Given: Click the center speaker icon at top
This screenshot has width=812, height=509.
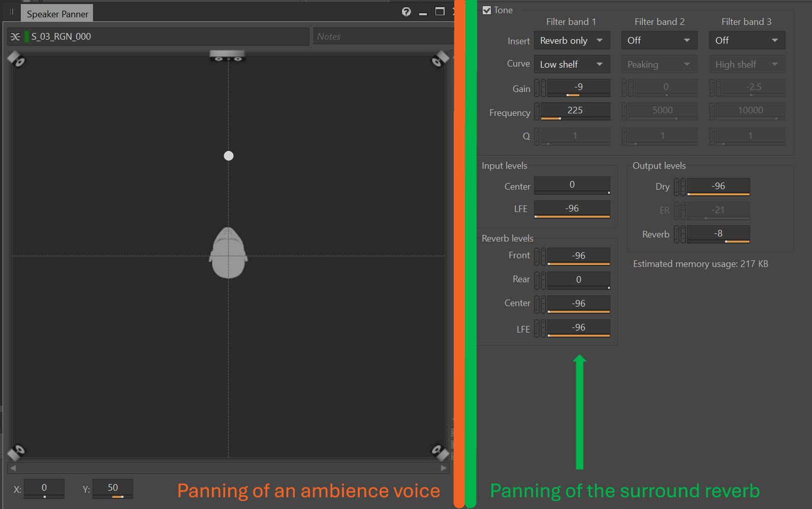Looking at the screenshot, I should (x=228, y=56).
